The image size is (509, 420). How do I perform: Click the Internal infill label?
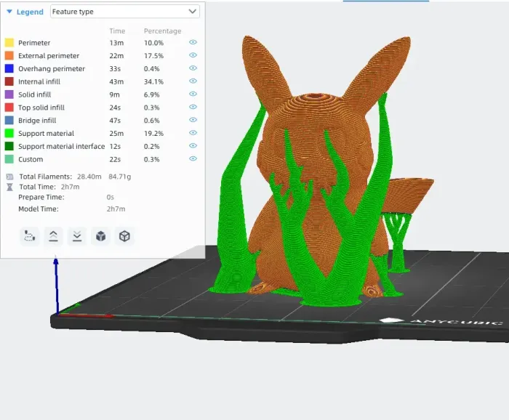39,81
